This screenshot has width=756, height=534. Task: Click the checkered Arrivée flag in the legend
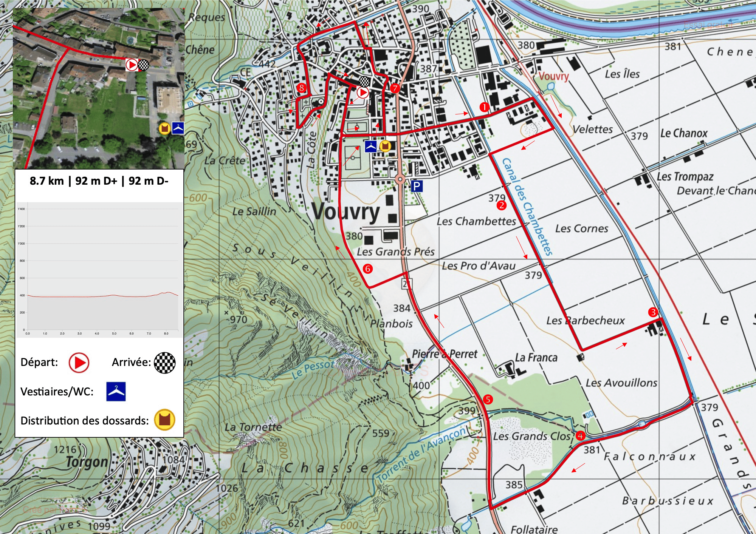pos(165,363)
